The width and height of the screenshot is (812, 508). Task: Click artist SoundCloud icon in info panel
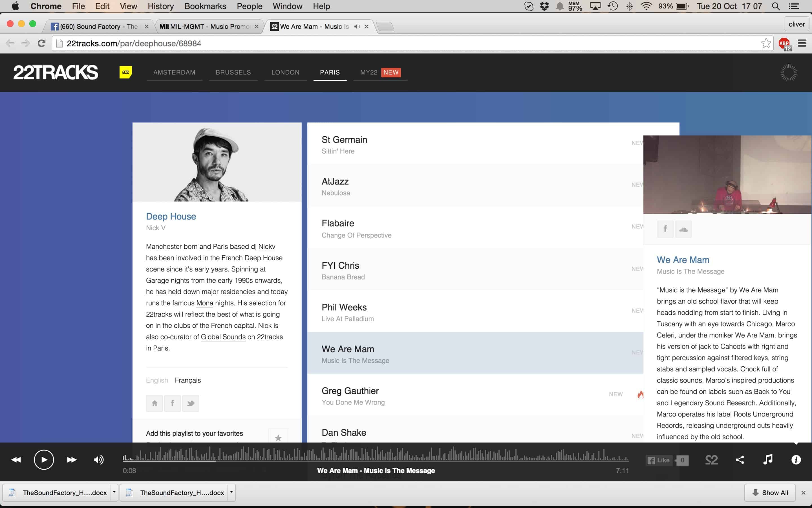point(683,229)
